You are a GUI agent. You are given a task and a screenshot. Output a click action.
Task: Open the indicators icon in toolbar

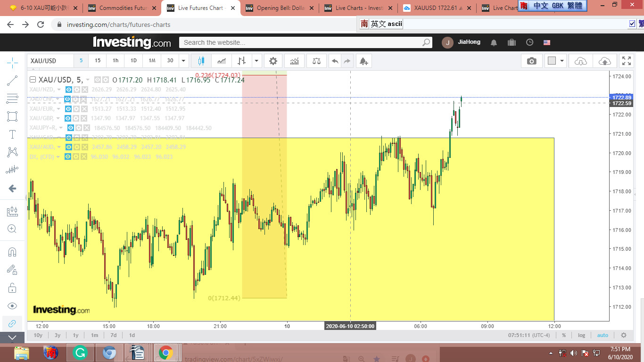295,61
